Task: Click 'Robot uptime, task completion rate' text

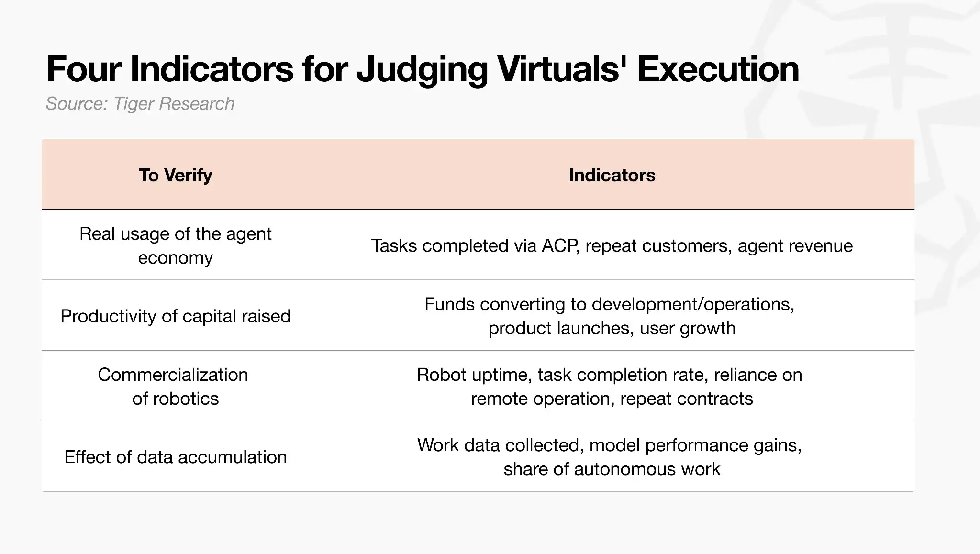Action: 562,375
